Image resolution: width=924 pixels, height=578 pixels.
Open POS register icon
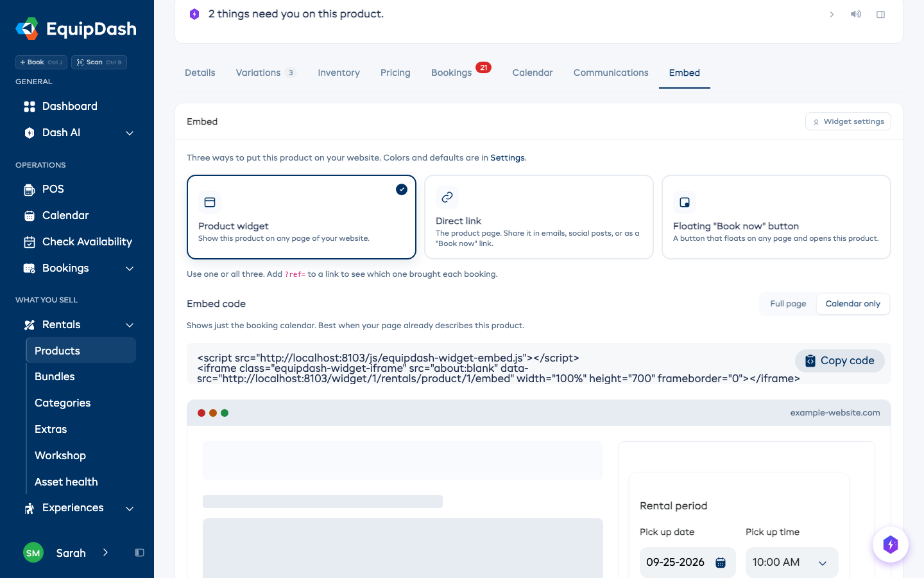[30, 189]
